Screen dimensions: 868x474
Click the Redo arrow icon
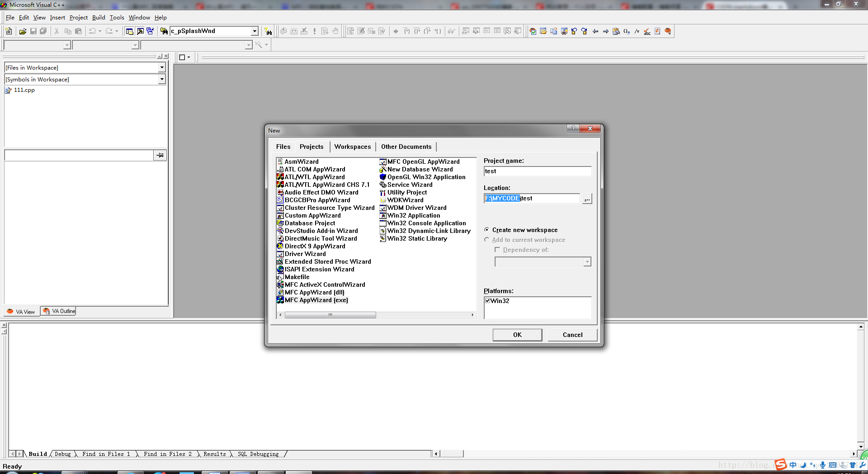109,31
